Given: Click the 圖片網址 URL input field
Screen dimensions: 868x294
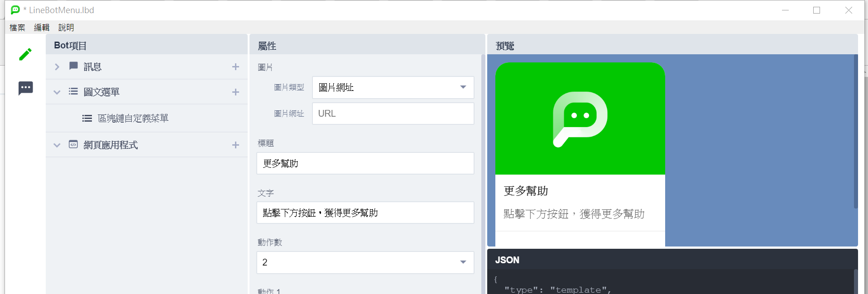Looking at the screenshot, I should [x=393, y=114].
